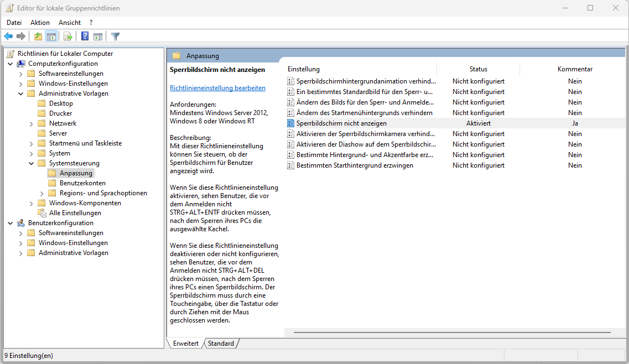This screenshot has width=629, height=364.
Task: Expand the Regions- und Sprachoptionen node
Action: coord(41,194)
